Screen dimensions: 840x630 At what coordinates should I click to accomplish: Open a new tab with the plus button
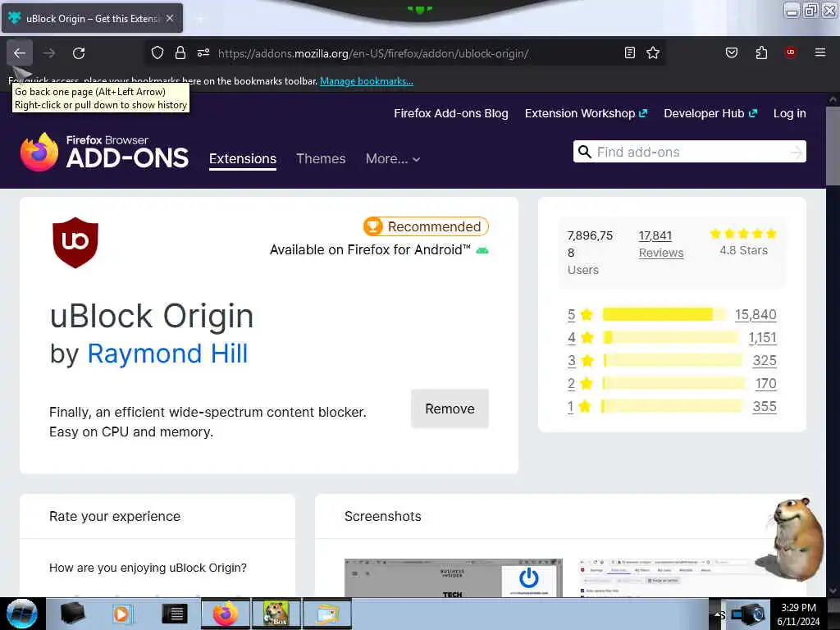pos(200,19)
